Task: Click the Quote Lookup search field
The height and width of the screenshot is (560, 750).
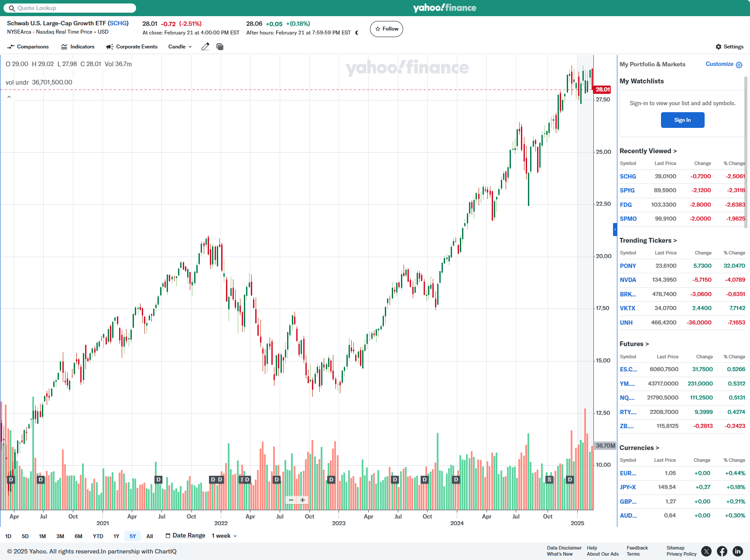Action: 70,8
